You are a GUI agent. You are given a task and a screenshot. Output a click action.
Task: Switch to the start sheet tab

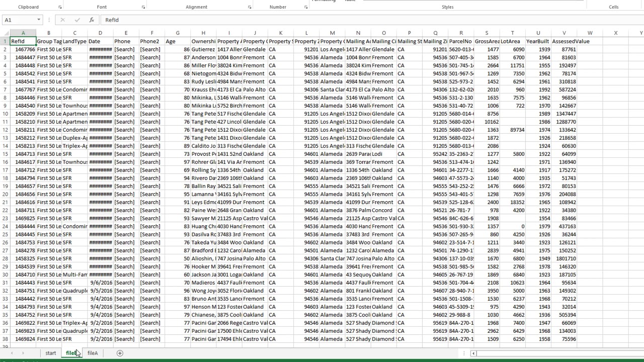pos(51,353)
